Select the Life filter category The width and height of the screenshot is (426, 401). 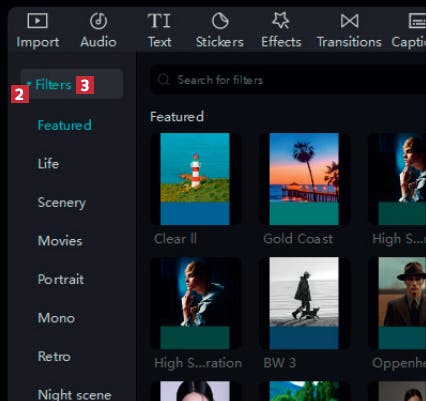pos(48,164)
